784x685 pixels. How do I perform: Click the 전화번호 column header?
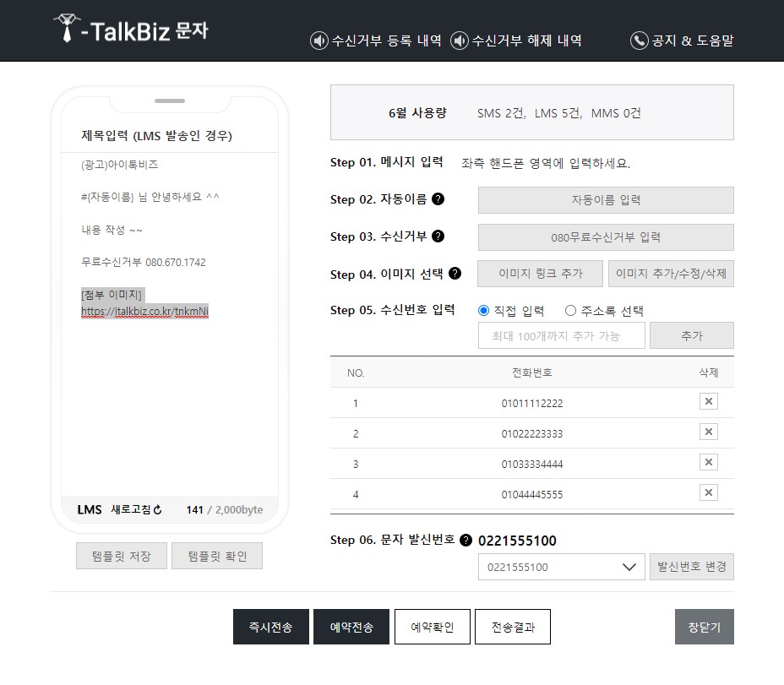click(x=532, y=372)
